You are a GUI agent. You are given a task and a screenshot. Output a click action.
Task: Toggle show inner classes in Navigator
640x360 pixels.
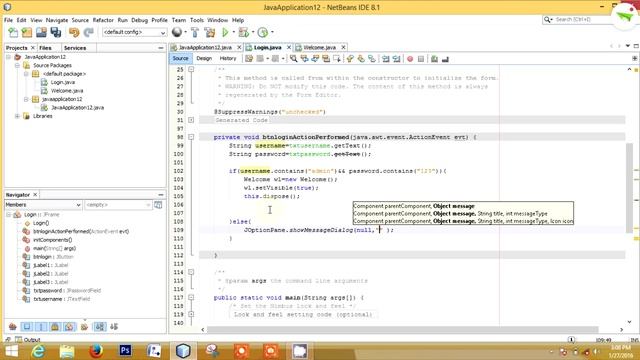tap(69, 327)
